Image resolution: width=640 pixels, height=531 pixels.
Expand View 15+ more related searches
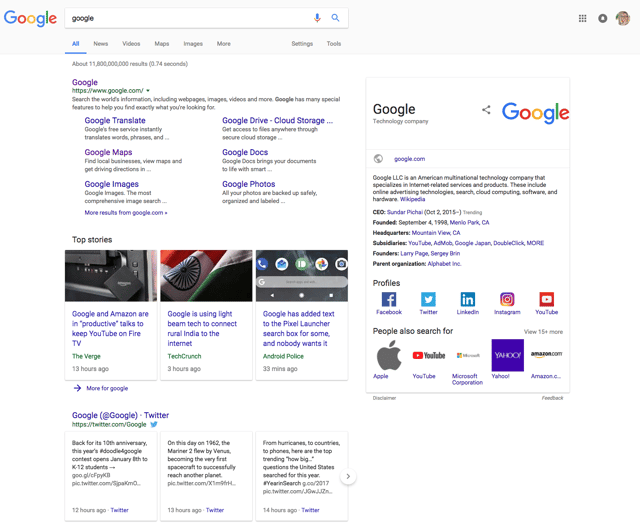[543, 332]
